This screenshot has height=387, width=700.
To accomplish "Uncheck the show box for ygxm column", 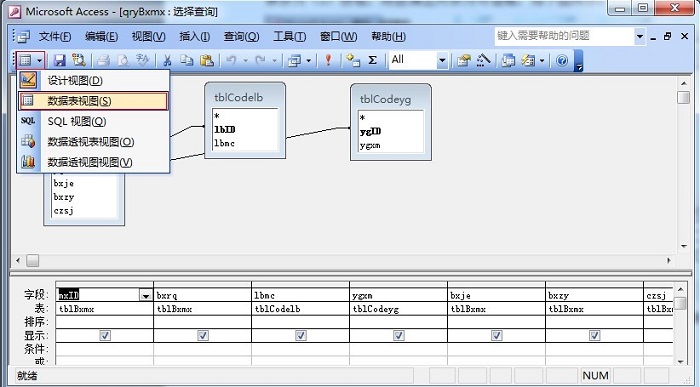I will (x=399, y=335).
